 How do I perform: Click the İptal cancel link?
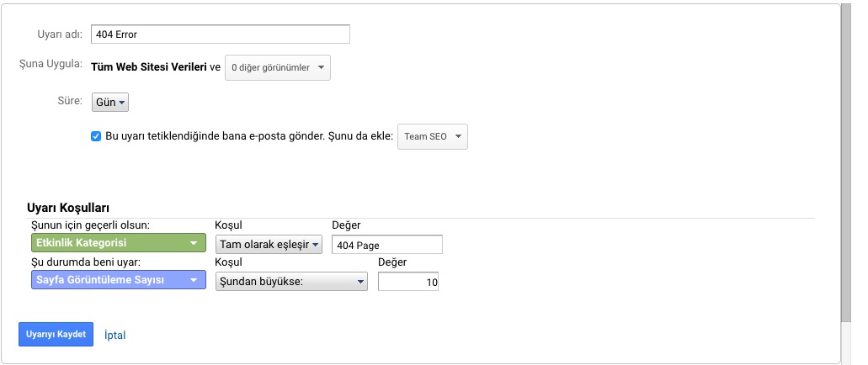click(115, 335)
